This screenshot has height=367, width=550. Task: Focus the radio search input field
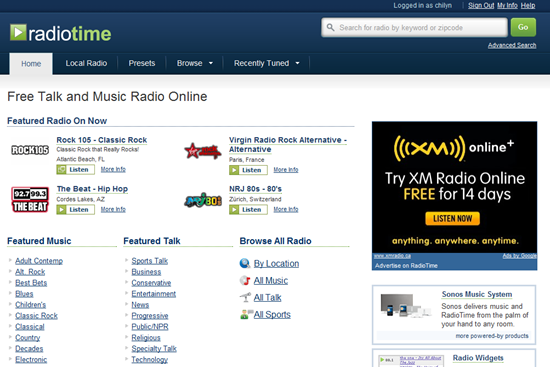click(414, 27)
